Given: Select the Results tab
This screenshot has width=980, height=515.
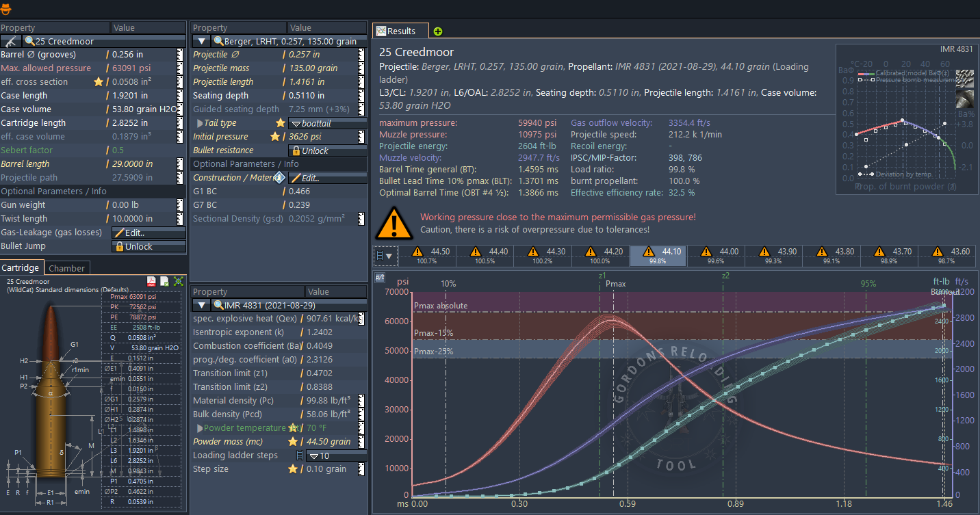Looking at the screenshot, I should tap(401, 31).
